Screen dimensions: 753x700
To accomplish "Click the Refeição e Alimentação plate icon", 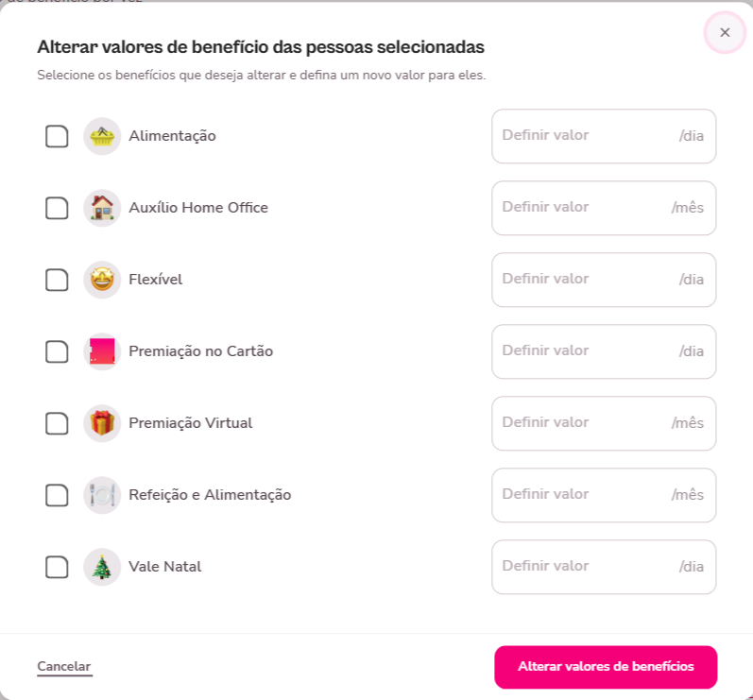I will point(102,495).
